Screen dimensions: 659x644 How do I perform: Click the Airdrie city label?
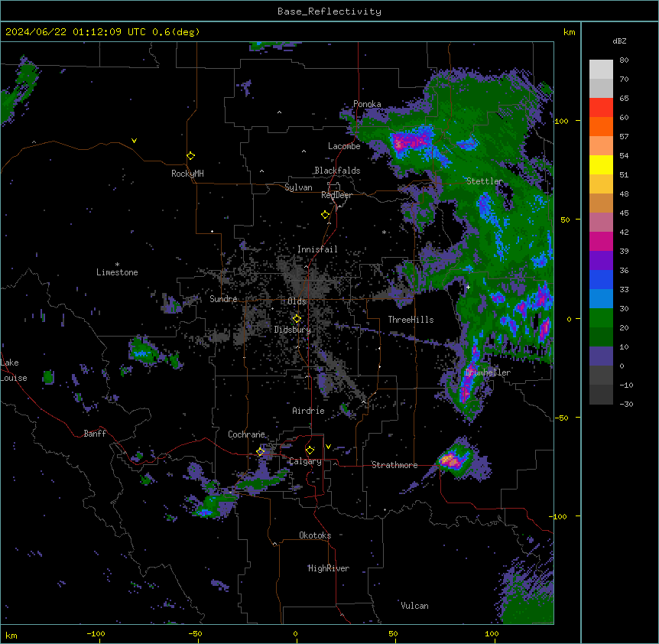[308, 411]
